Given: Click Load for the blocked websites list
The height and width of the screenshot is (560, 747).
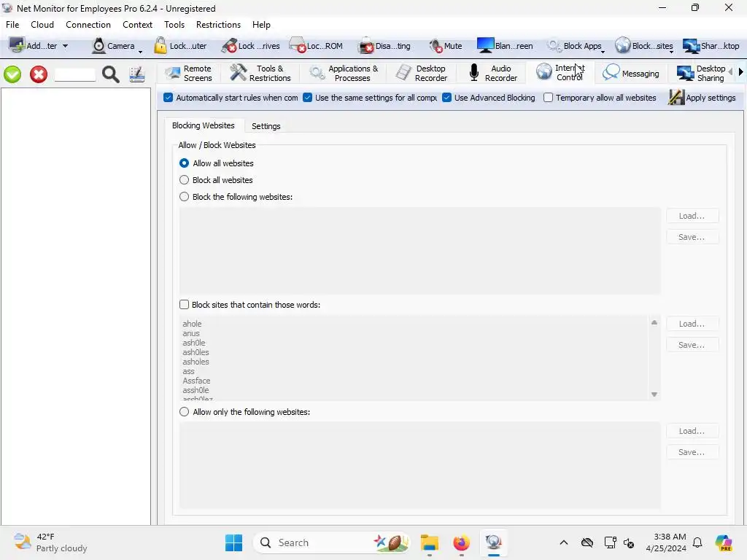Looking at the screenshot, I should [x=692, y=216].
